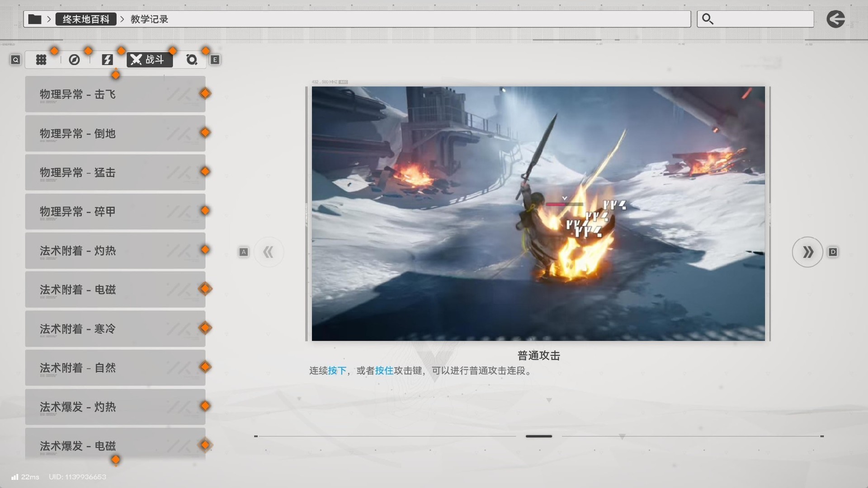
Task: Go to next tutorial page arrow
Action: 807,252
